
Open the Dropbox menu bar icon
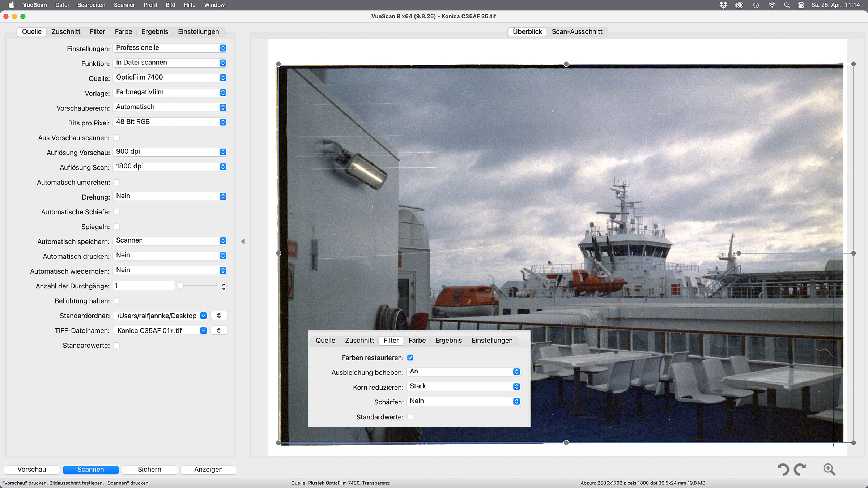(723, 5)
